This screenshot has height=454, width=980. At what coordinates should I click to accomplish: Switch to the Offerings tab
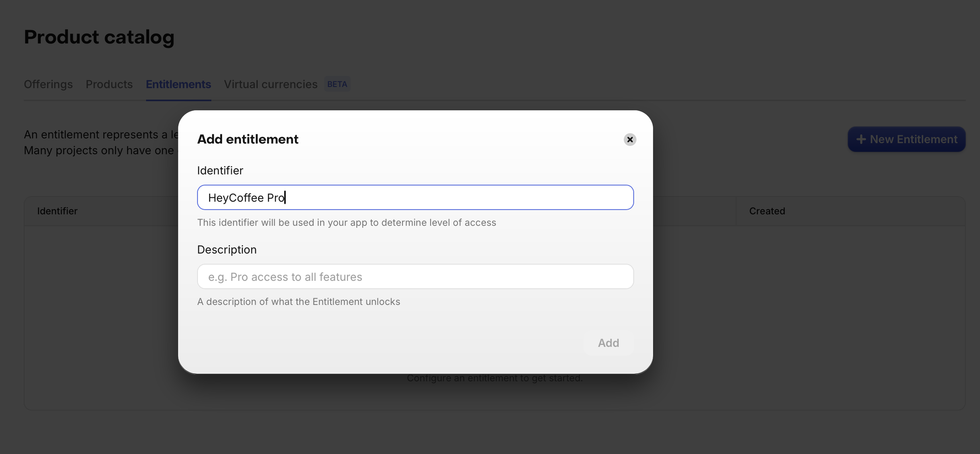click(48, 84)
